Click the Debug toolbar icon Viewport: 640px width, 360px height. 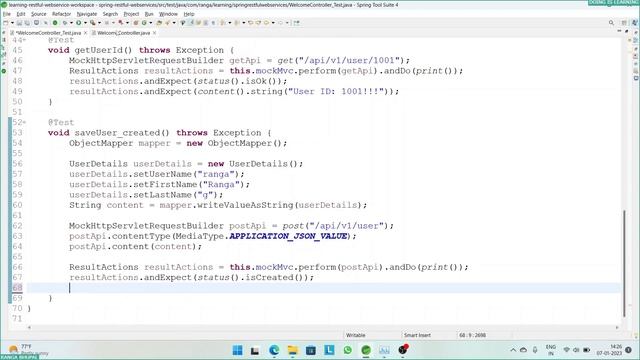[65, 23]
